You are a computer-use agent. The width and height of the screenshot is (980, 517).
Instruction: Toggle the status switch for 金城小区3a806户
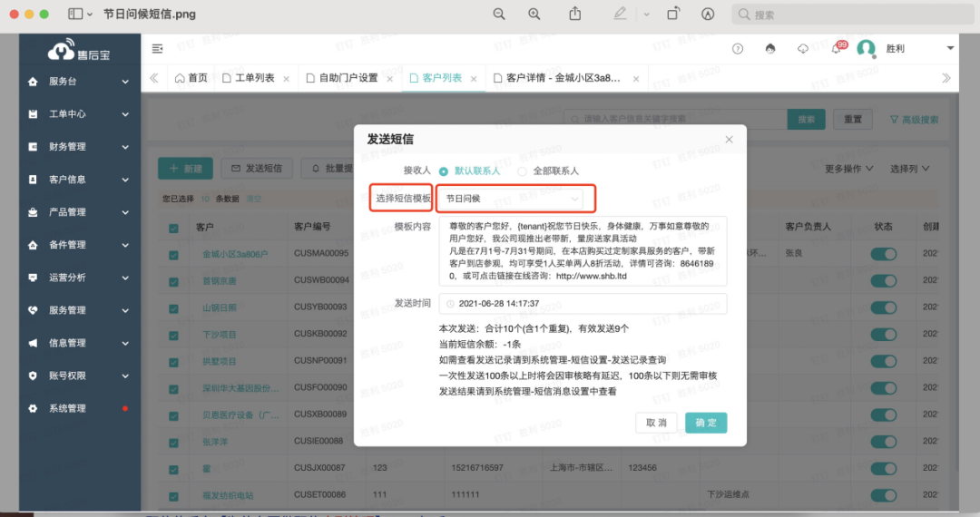tap(883, 255)
